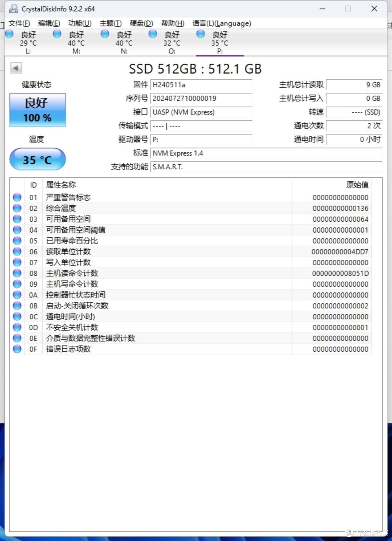Click the interface field UASP (NVM Express)
This screenshot has width=392, height=541.
201,112
